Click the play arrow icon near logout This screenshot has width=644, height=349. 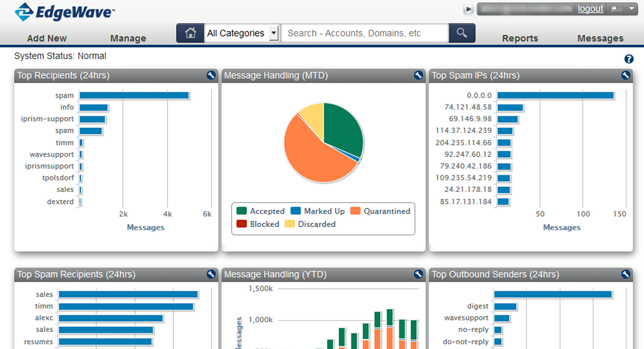click(468, 9)
